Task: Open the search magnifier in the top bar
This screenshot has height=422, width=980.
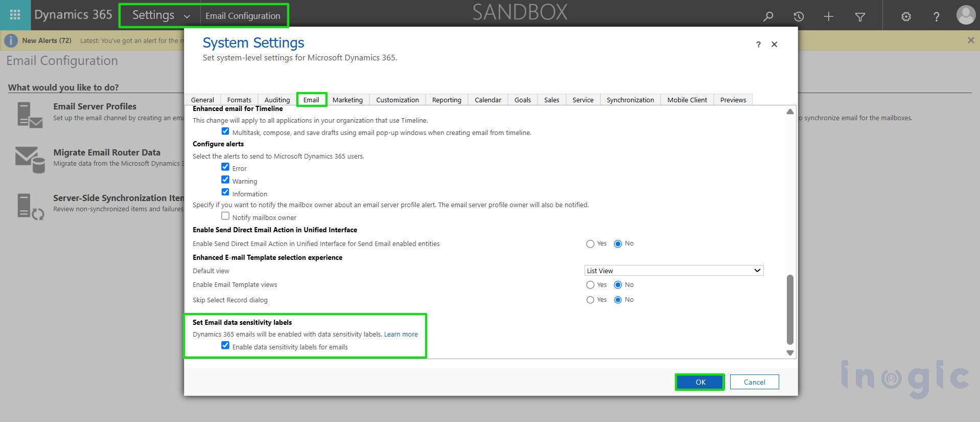Action: (768, 16)
